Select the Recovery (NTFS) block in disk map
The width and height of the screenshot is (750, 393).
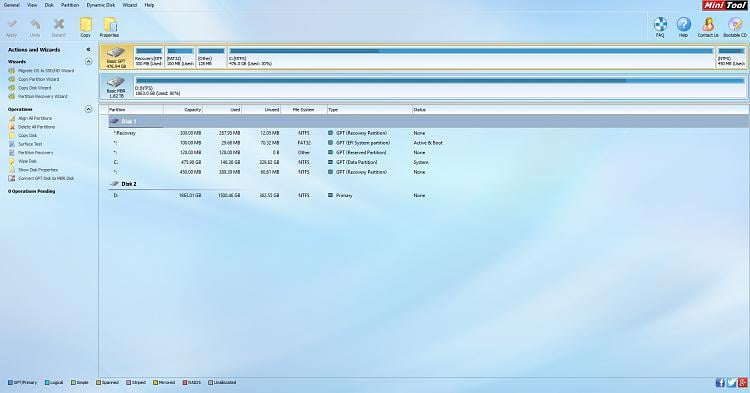pyautogui.click(x=149, y=57)
